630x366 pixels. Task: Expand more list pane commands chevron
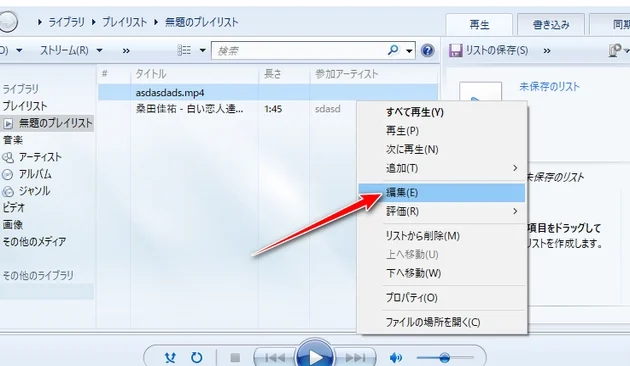(547, 51)
